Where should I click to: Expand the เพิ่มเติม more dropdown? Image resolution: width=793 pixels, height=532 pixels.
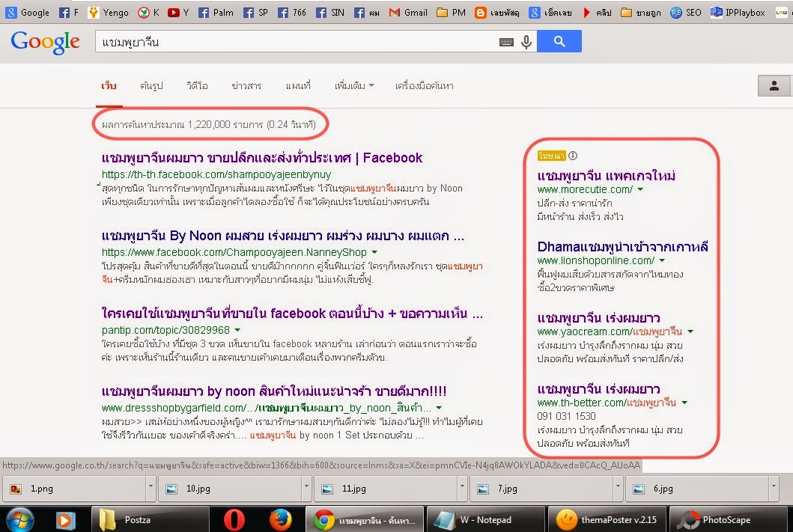coord(354,86)
